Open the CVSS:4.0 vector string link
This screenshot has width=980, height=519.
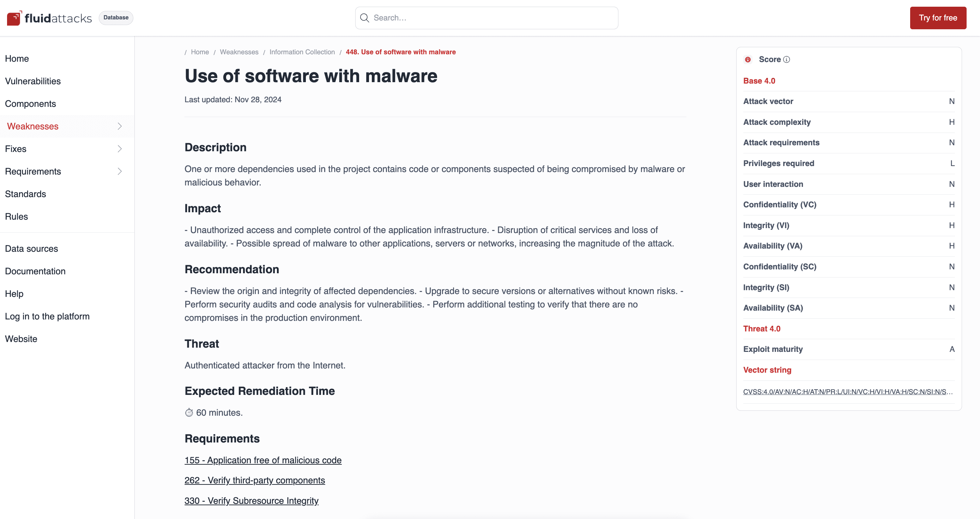point(848,392)
